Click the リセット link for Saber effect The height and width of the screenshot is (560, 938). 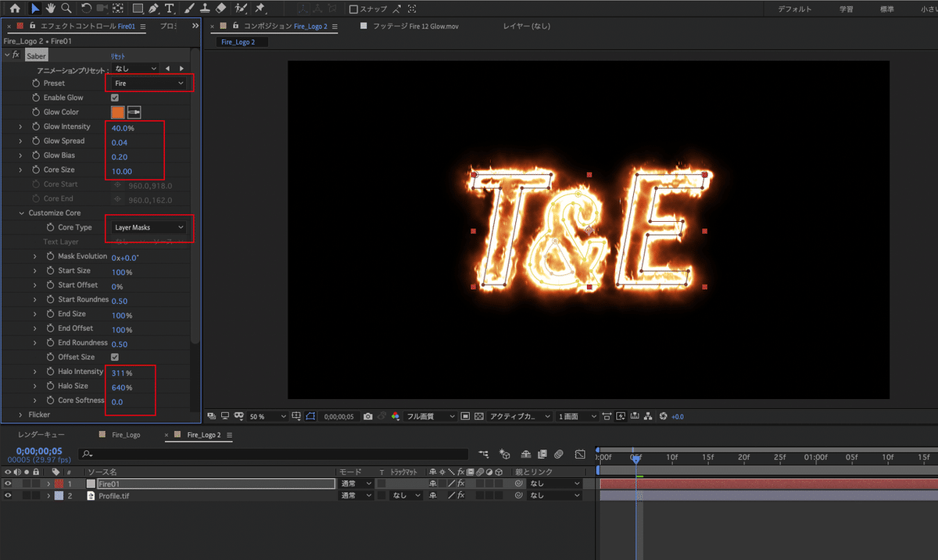pos(118,55)
